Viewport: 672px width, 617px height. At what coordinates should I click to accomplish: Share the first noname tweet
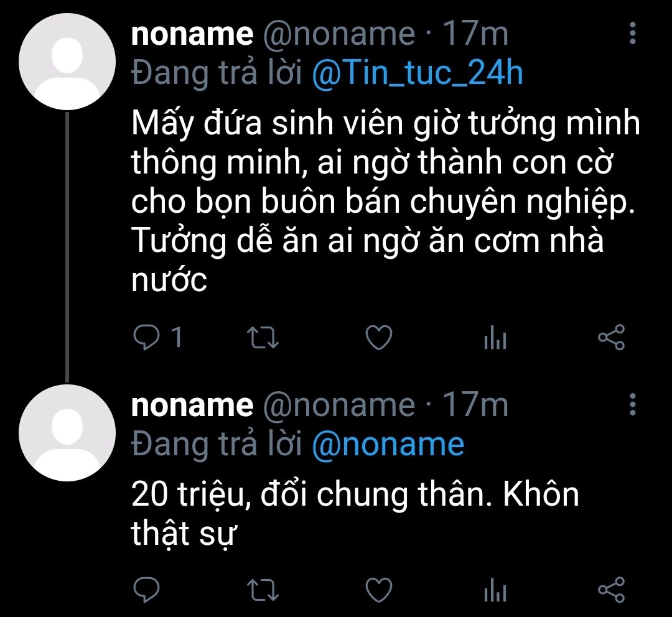pos(610,338)
